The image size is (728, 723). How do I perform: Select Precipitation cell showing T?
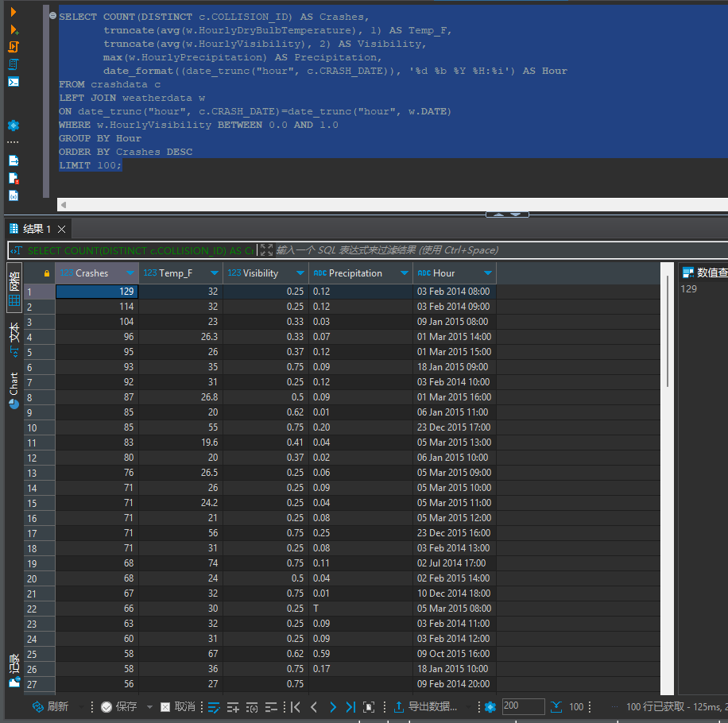coord(361,609)
